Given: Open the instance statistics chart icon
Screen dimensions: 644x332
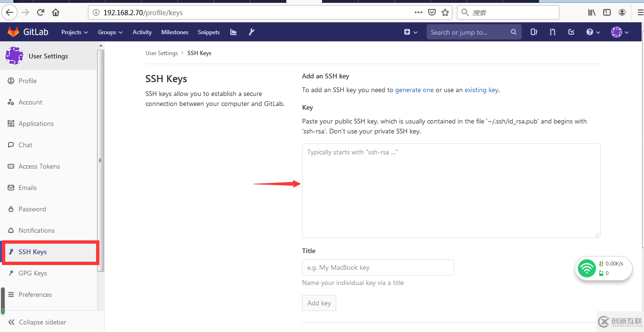Looking at the screenshot, I should coord(233,32).
